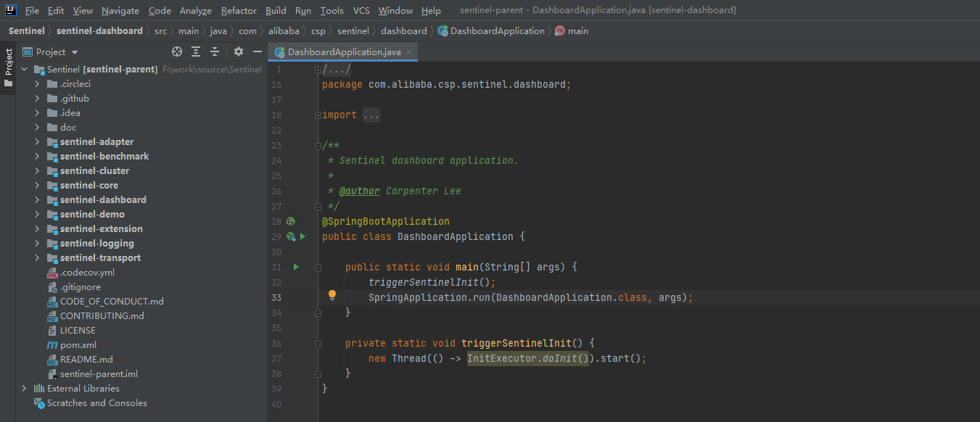Expand the sentinel-transport module

pos(37,258)
